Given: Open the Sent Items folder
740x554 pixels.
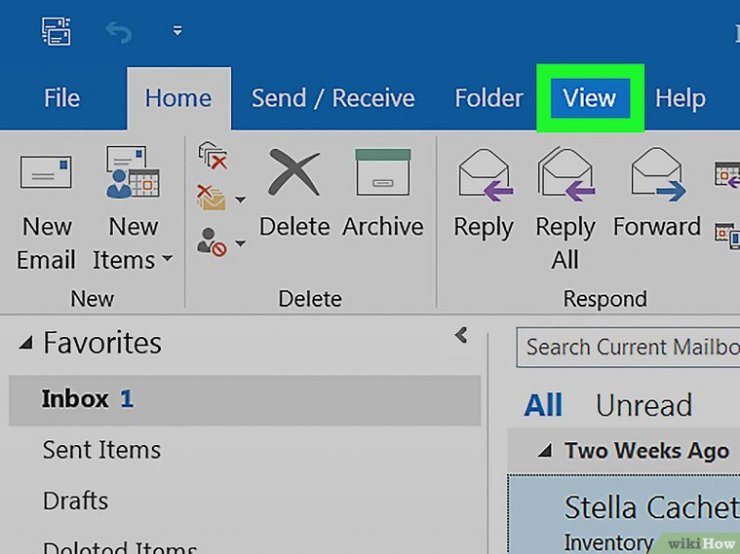Looking at the screenshot, I should point(101,450).
